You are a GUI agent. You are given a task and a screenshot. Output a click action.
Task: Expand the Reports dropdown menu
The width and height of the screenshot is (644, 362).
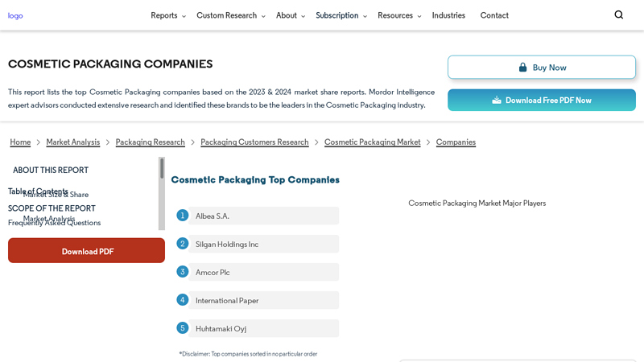click(x=167, y=15)
